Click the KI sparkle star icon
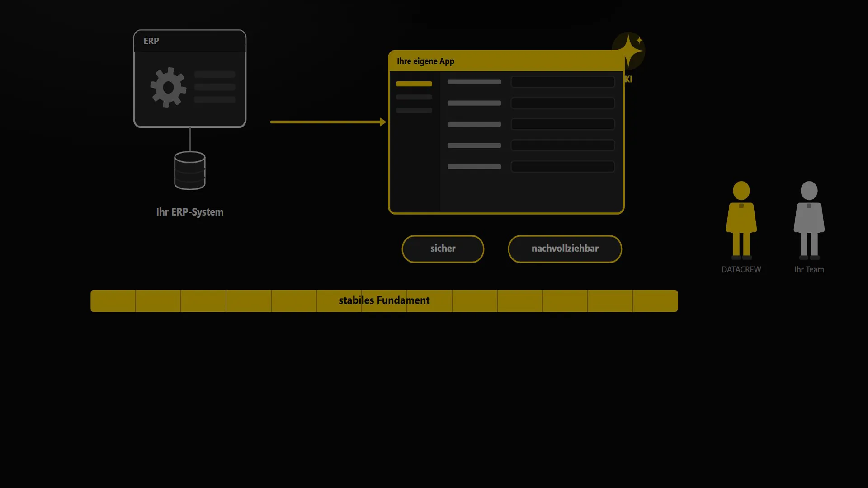This screenshot has height=488, width=868. click(x=629, y=51)
